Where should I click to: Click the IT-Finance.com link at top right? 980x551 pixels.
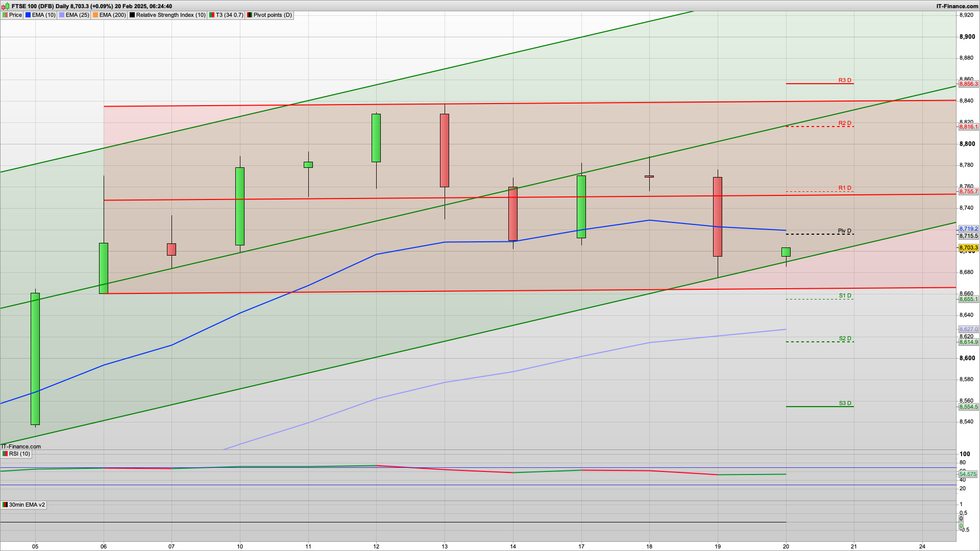tap(957, 6)
